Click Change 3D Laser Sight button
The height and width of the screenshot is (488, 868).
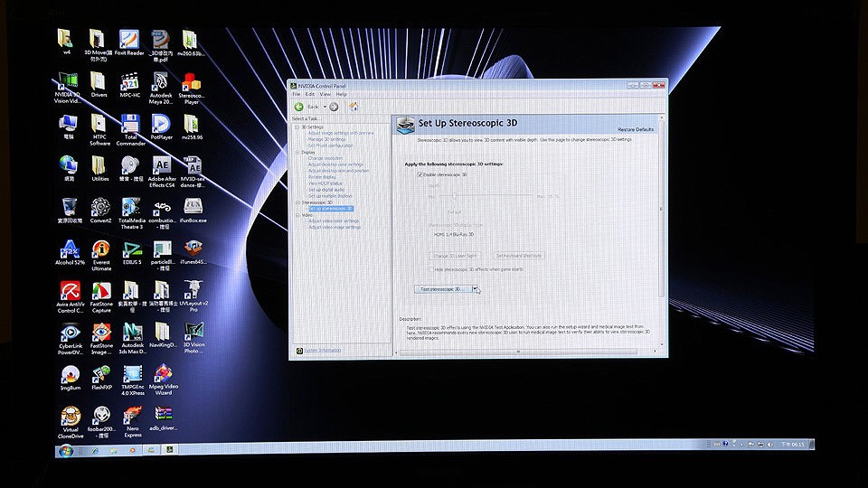pyautogui.click(x=455, y=256)
